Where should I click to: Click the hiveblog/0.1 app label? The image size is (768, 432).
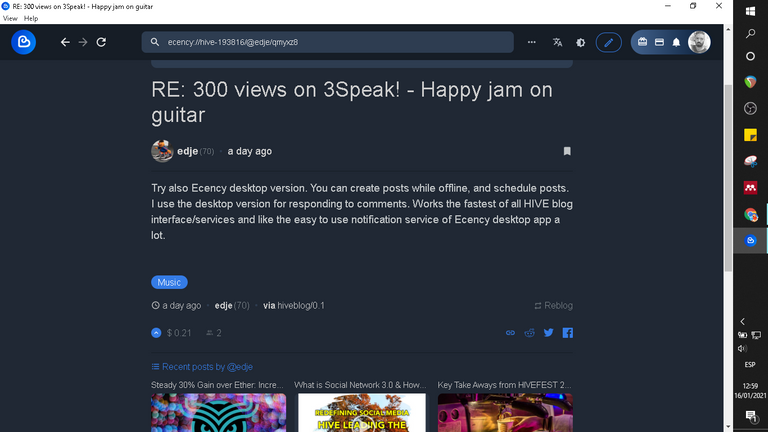pos(301,306)
